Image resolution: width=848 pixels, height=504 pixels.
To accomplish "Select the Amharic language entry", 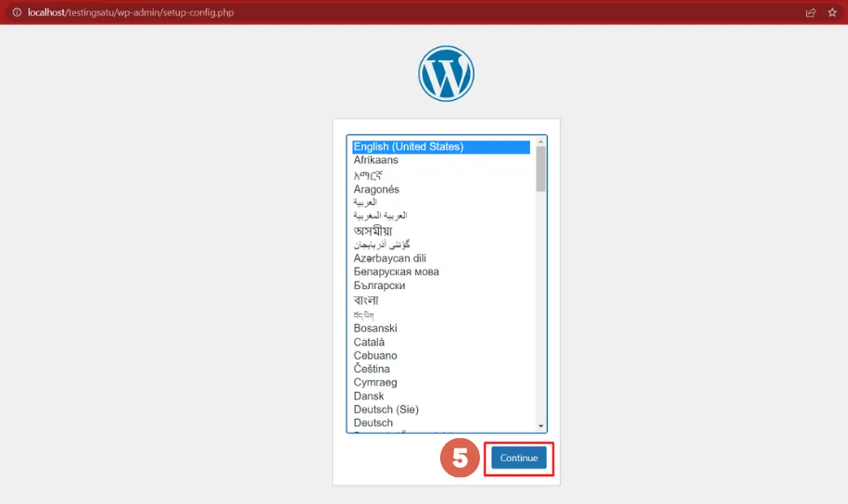I will click(x=441, y=175).
